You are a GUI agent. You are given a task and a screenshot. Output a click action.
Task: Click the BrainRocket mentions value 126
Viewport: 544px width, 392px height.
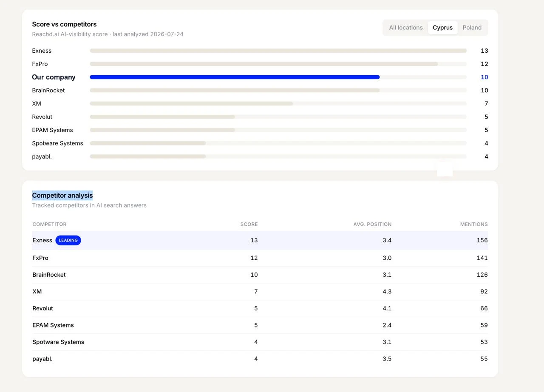pyautogui.click(x=482, y=275)
